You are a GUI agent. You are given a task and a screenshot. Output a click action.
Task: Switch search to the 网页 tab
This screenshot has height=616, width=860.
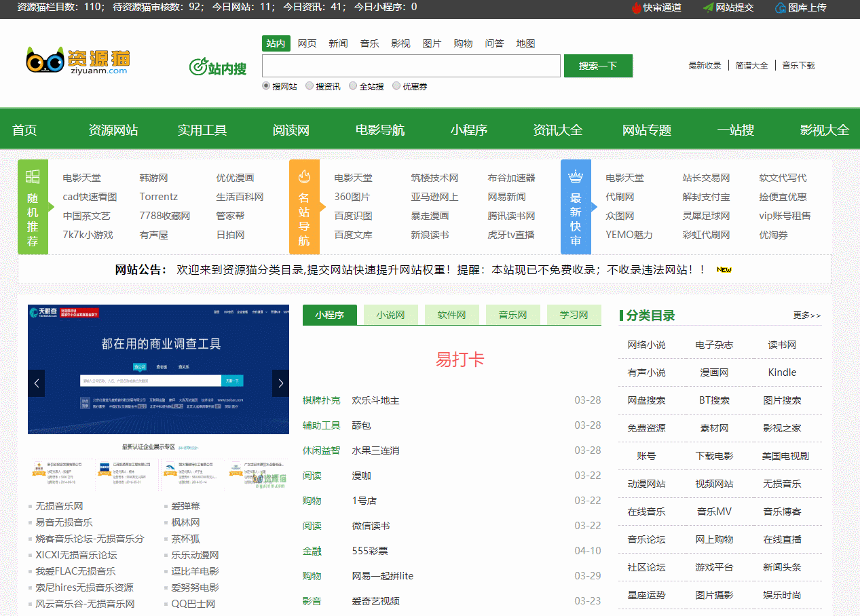(x=307, y=43)
